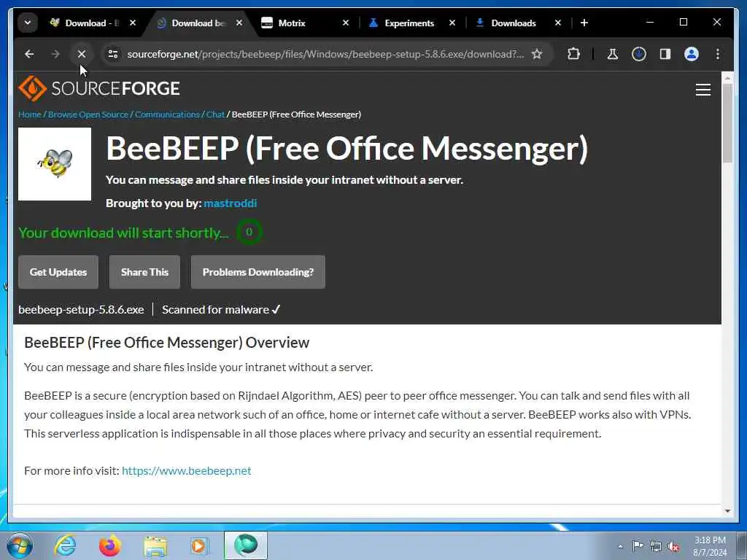
Task: Open the Extensions puzzle icon
Action: click(x=573, y=54)
